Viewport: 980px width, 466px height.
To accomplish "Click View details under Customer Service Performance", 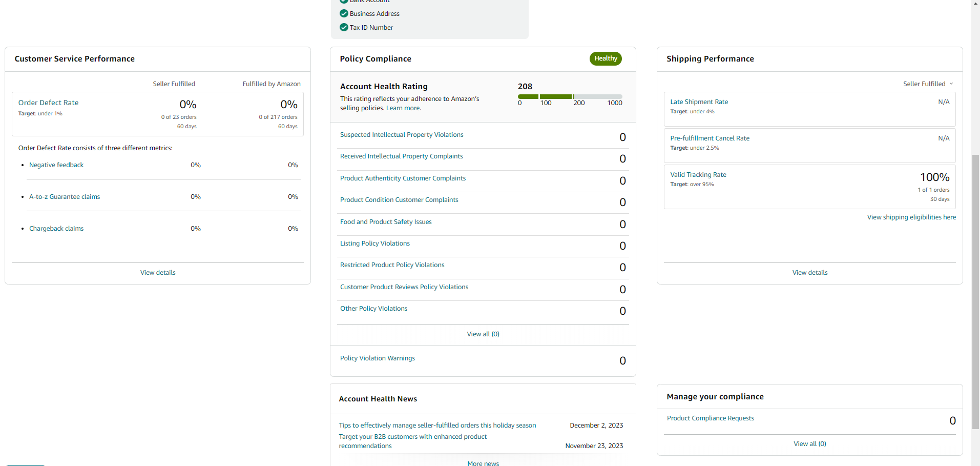I will coord(158,272).
